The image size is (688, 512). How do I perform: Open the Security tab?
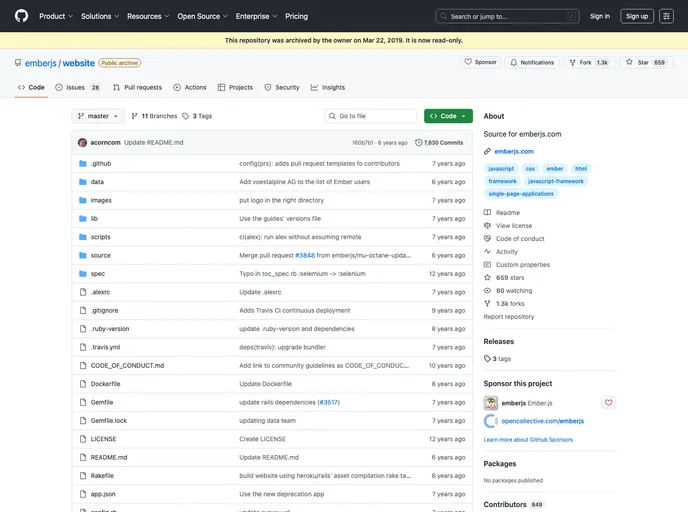(282, 87)
